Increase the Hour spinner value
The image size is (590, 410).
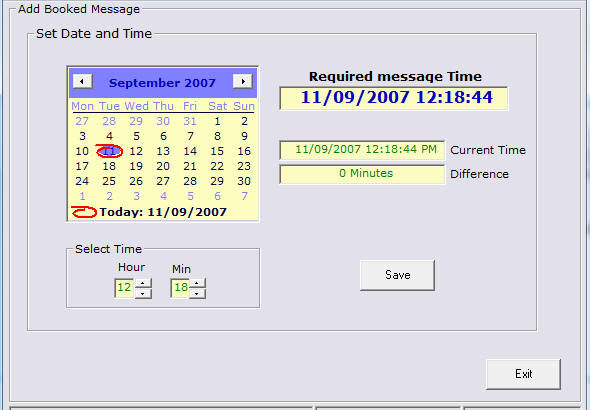(x=143, y=283)
